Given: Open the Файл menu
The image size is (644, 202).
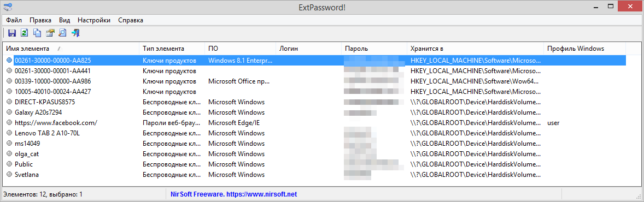Looking at the screenshot, I should point(14,20).
